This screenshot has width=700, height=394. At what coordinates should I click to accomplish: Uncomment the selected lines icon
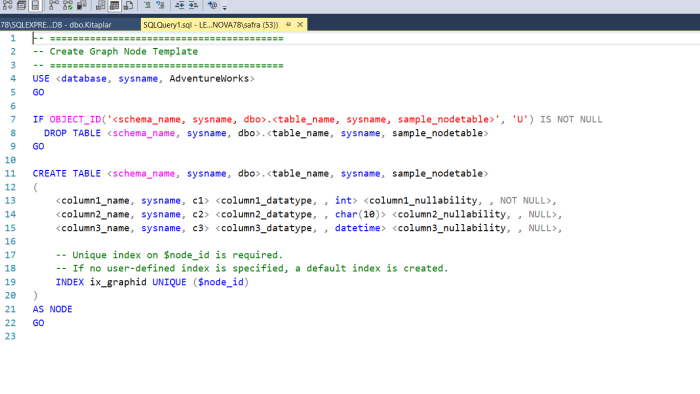(161, 5)
